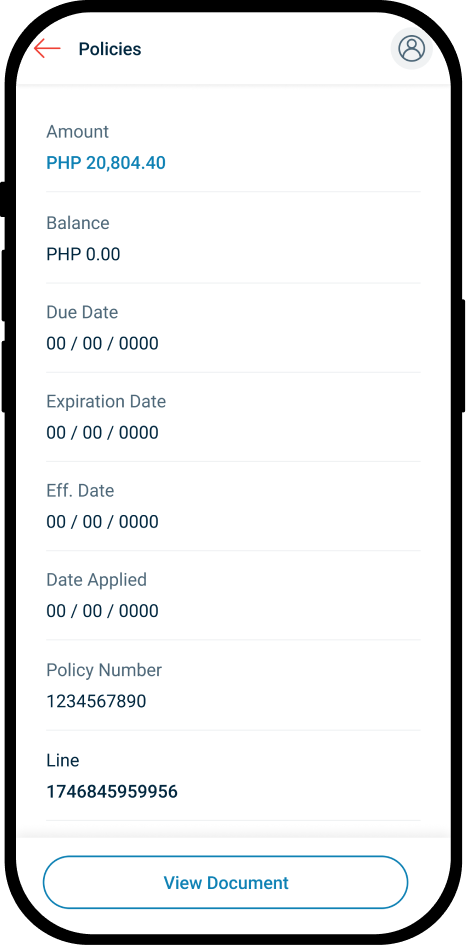Click the Line label
Viewport: 466px width, 945px height.
[63, 760]
